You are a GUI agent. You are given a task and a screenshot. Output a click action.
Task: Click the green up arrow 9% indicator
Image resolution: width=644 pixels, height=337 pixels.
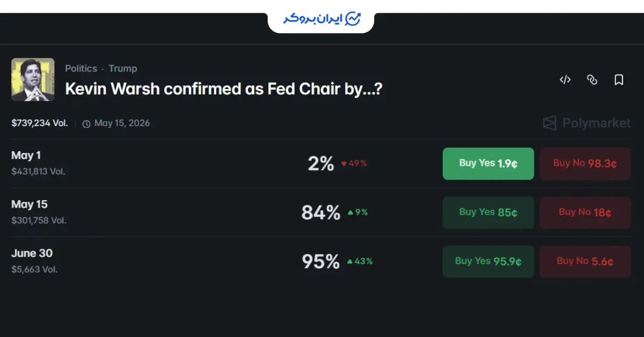click(x=357, y=213)
